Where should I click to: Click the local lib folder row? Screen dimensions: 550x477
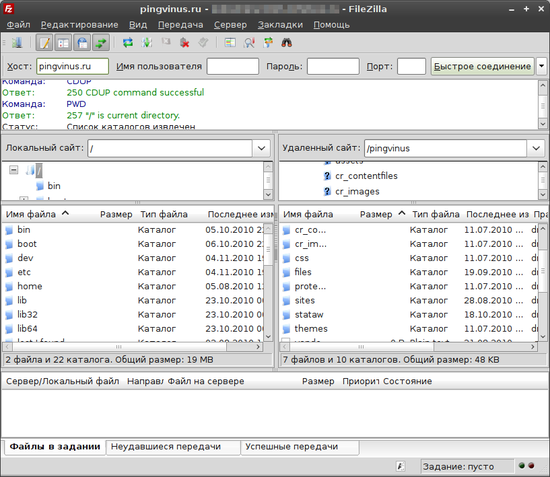(x=133, y=301)
